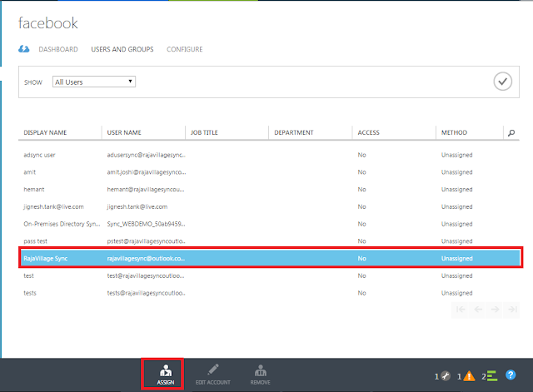Sort by User Name column

tap(124, 132)
